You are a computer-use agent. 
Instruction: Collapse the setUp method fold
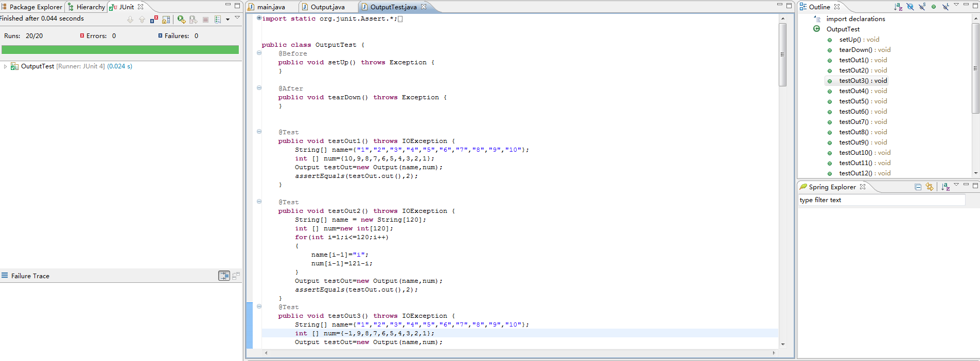point(259,53)
